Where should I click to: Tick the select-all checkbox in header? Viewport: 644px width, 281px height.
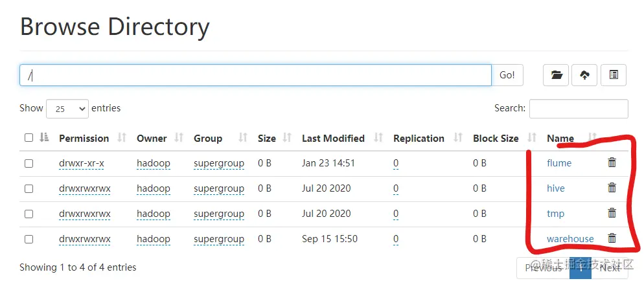coord(29,138)
